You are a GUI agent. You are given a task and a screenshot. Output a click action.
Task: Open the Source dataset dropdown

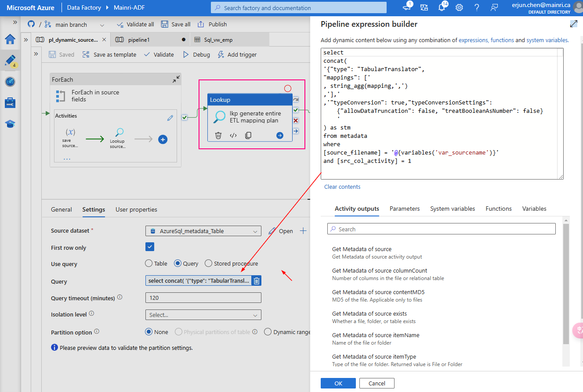coord(203,231)
